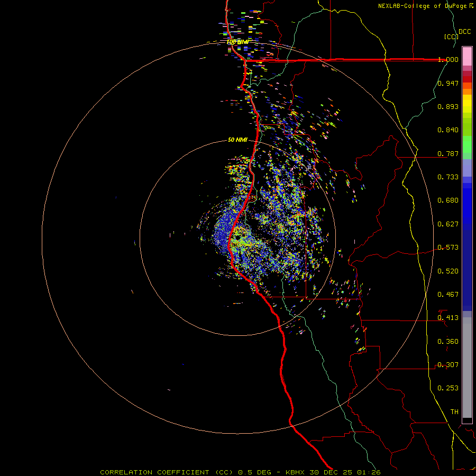Select the 0.360 scale value

click(x=448, y=342)
